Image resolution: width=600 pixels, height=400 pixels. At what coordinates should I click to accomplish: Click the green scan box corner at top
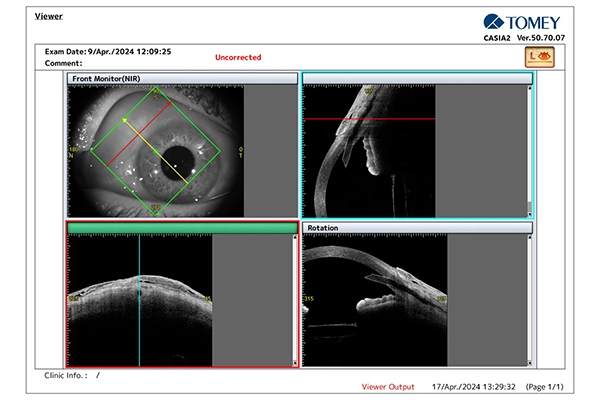155,87
